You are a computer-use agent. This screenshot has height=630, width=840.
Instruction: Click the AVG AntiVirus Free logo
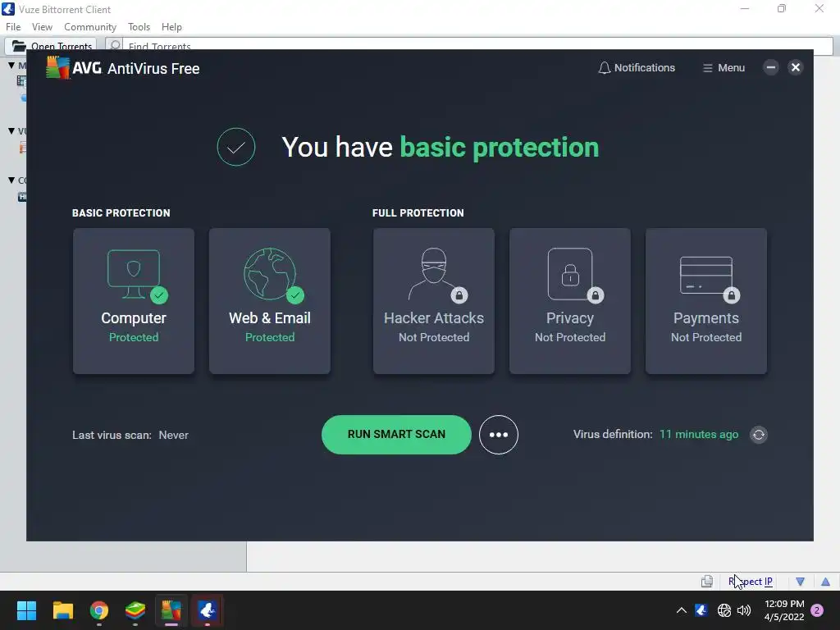123,68
